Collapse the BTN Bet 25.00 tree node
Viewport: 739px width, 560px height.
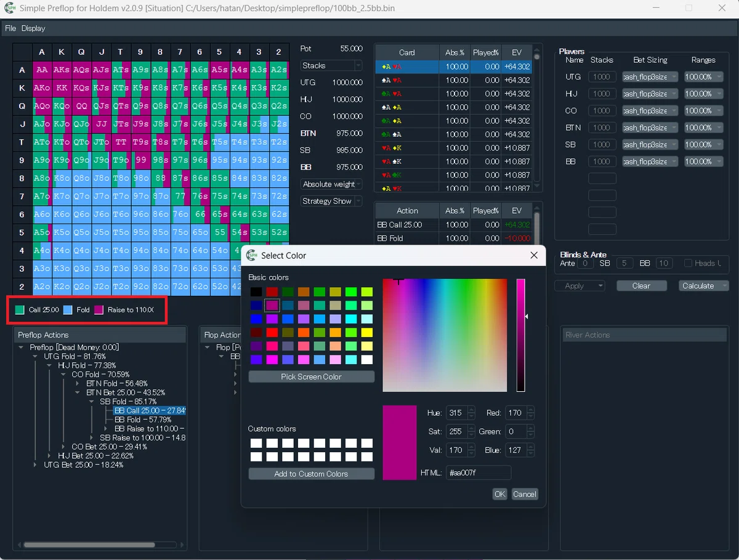[x=78, y=392]
